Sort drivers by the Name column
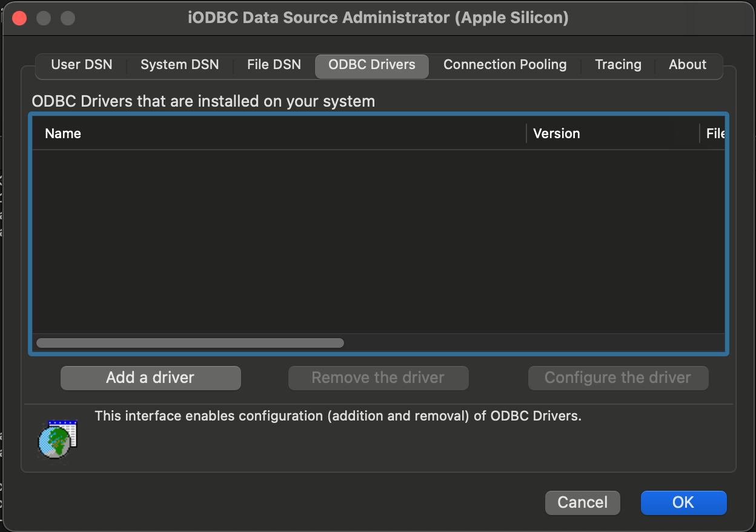 (62, 133)
